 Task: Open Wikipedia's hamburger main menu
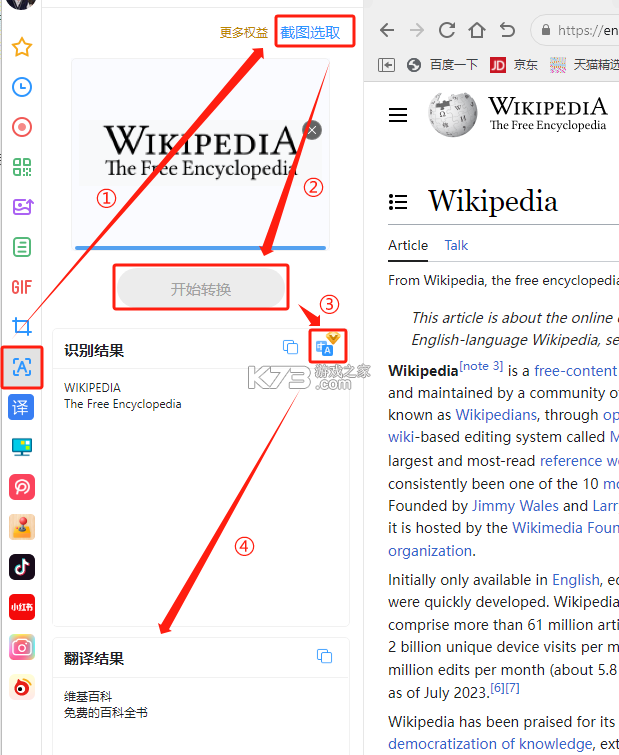398,115
